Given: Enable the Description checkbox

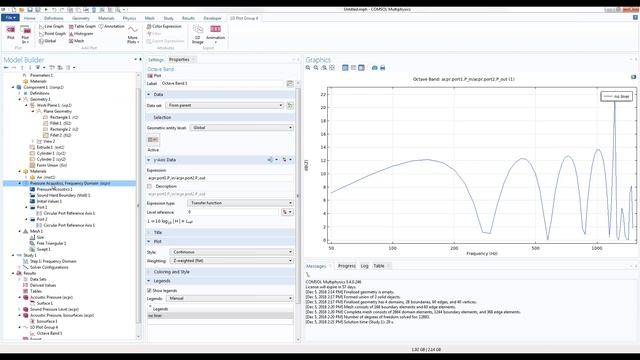Looking at the screenshot, I should [x=149, y=186].
